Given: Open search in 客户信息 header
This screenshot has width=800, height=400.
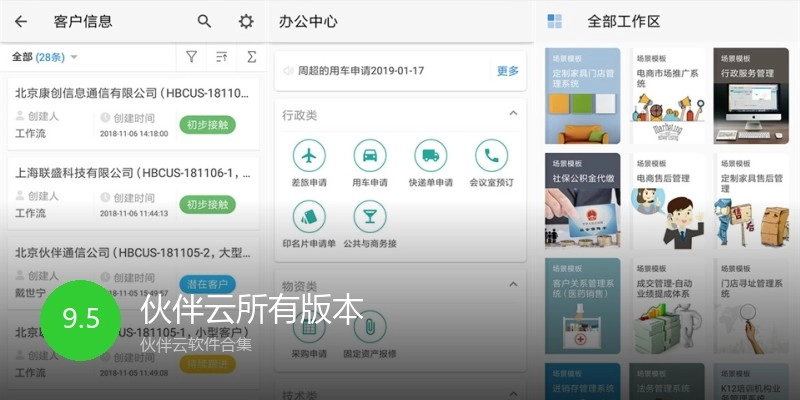Looking at the screenshot, I should 204,21.
